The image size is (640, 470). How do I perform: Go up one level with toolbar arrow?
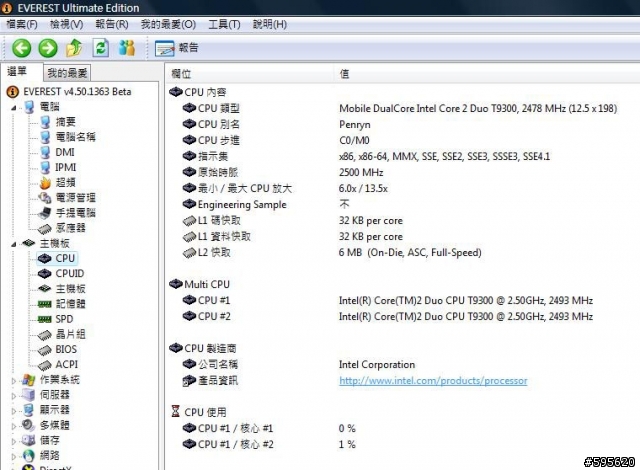pyautogui.click(x=74, y=47)
